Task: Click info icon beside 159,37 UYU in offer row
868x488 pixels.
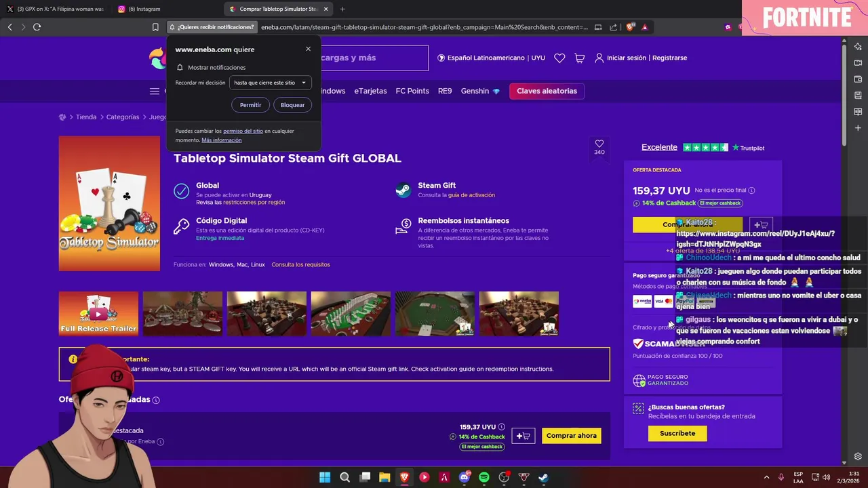Action: 502,427
